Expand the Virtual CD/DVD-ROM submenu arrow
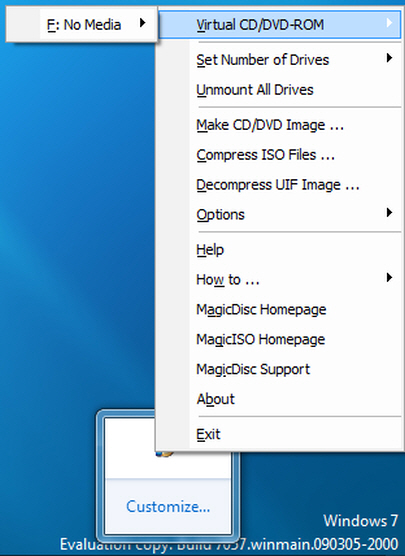405x556 pixels. coord(389,23)
